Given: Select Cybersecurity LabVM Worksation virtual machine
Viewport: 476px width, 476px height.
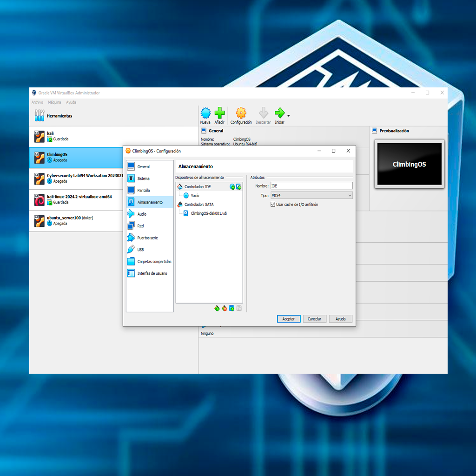Looking at the screenshot, I should coord(76,179).
